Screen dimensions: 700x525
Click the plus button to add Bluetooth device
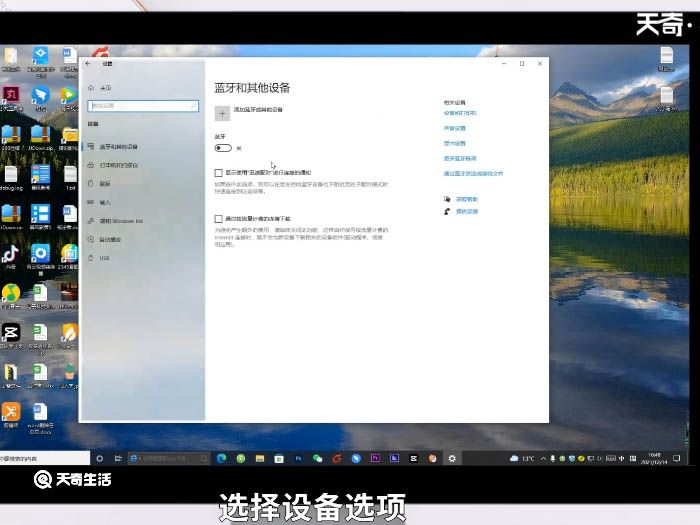pyautogui.click(x=222, y=113)
